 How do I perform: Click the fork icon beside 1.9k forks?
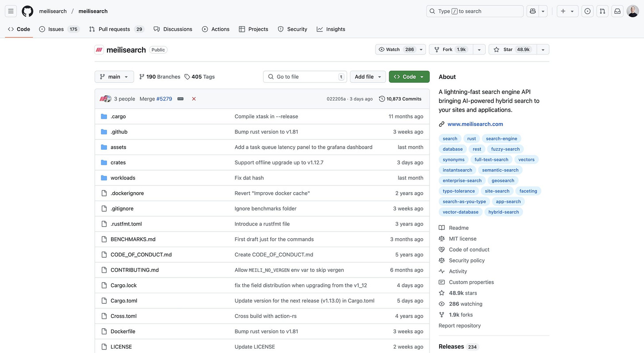tap(441, 314)
